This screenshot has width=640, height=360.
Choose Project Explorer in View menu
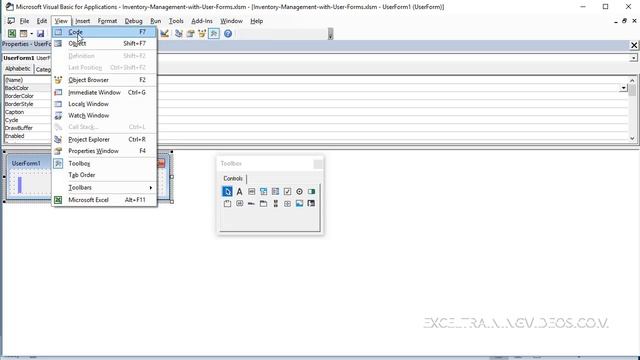[104, 140]
